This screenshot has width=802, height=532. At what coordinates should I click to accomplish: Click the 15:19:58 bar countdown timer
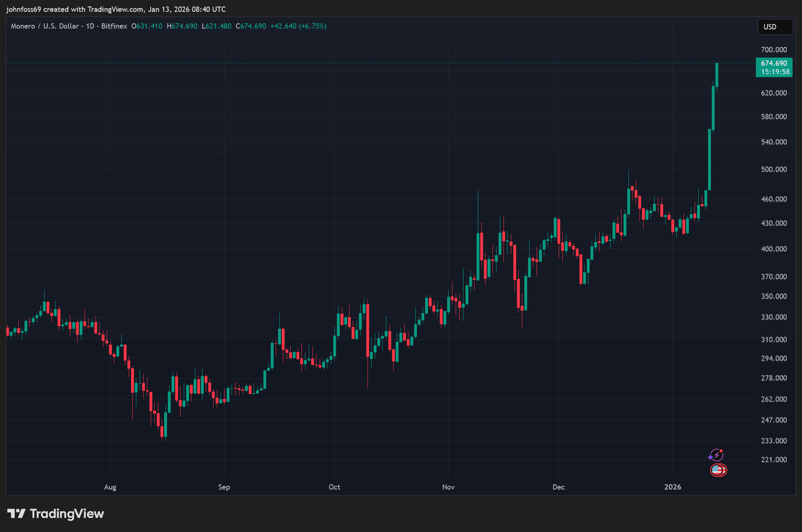click(775, 72)
